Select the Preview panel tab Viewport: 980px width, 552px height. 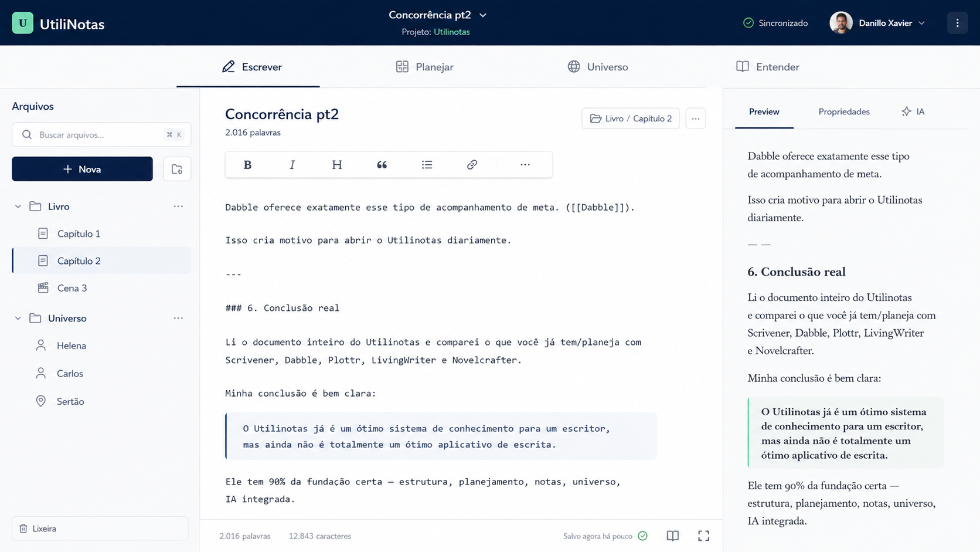(x=764, y=111)
